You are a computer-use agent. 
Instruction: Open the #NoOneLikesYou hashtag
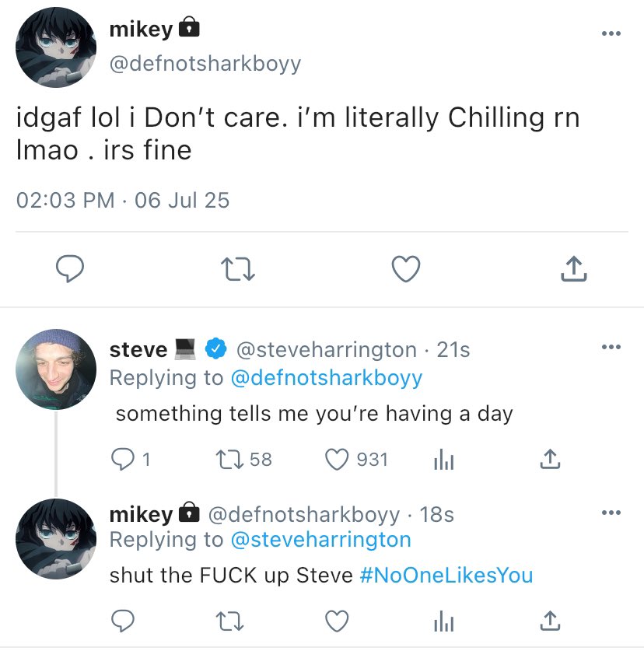tap(447, 576)
